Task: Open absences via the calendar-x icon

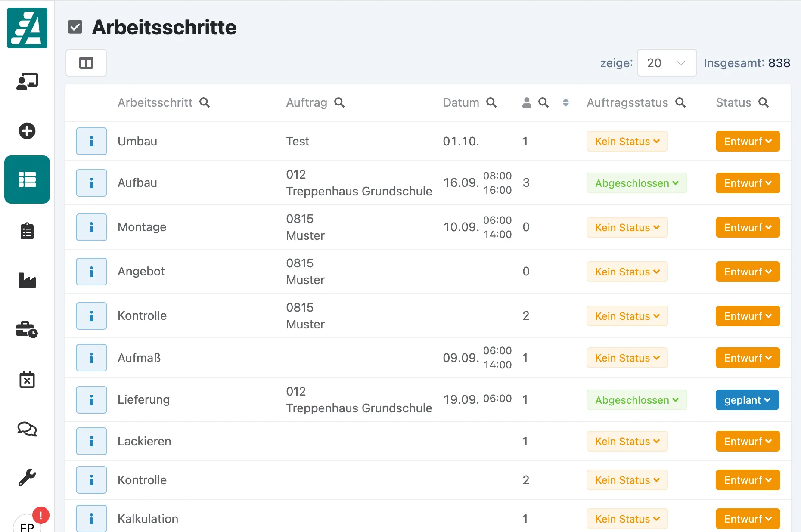Action: click(27, 380)
